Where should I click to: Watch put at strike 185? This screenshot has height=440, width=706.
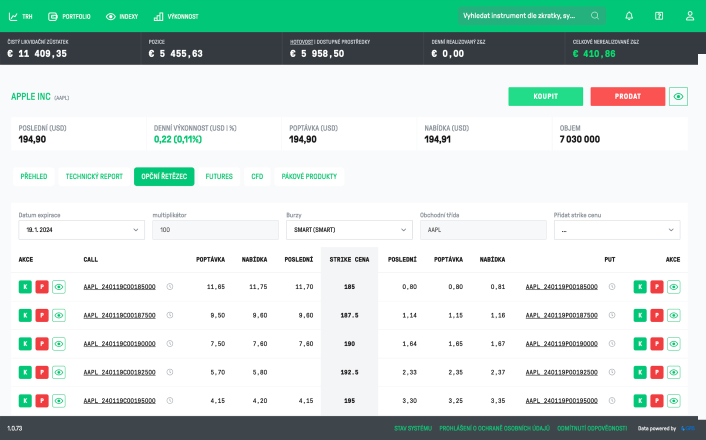674,287
